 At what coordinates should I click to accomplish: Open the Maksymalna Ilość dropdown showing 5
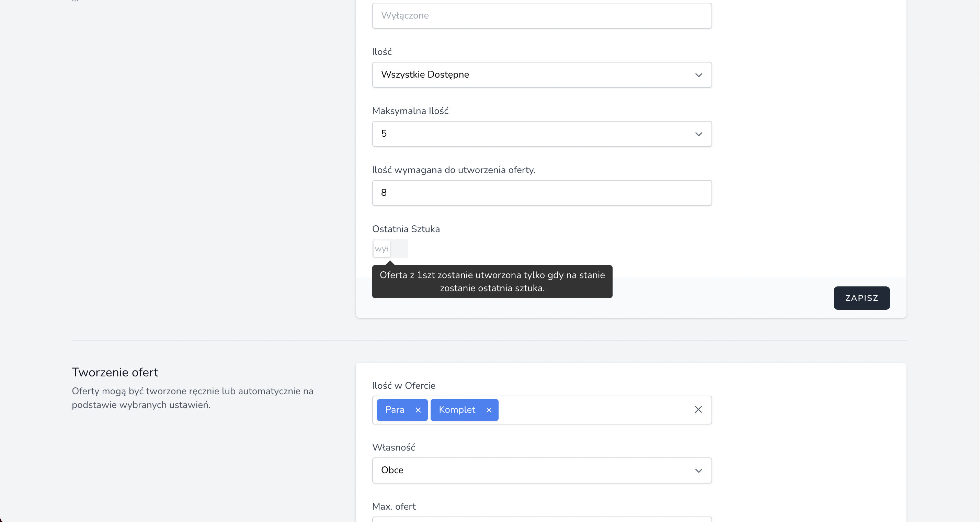coord(542,134)
